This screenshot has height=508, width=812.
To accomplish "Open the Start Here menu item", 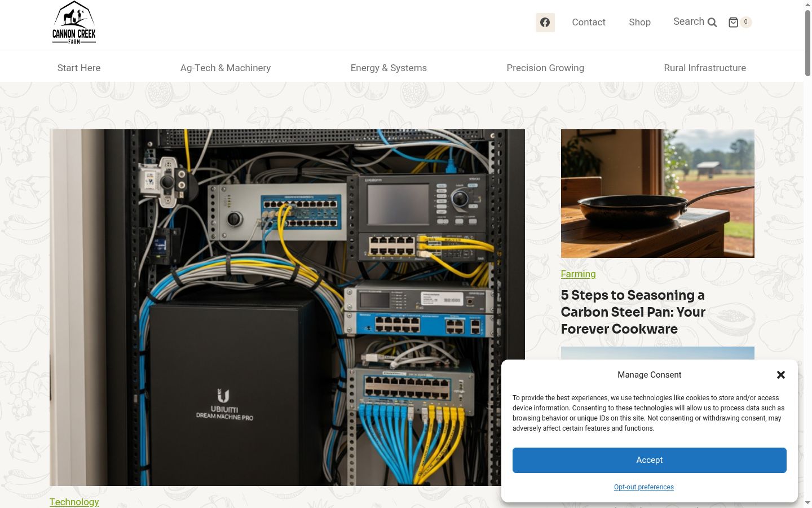I will (79, 68).
